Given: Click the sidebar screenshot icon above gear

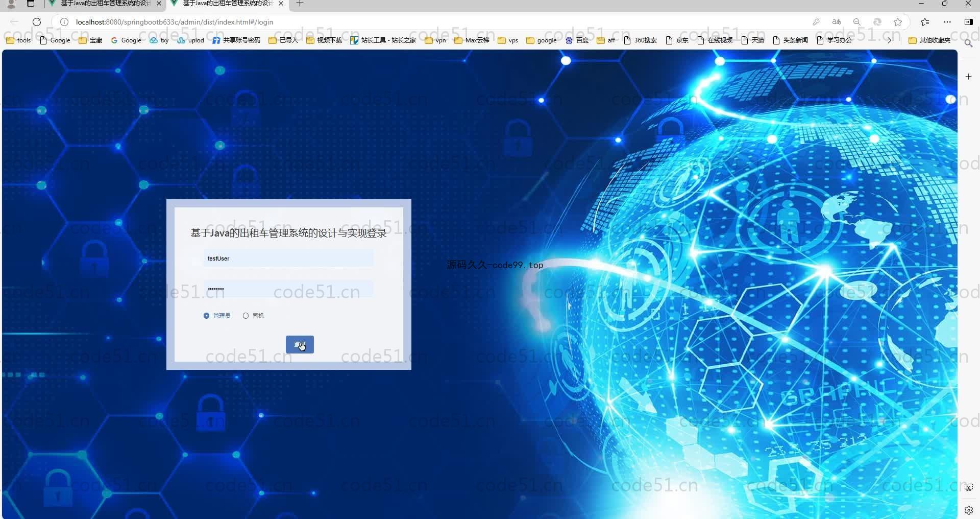Looking at the screenshot, I should 969,487.
